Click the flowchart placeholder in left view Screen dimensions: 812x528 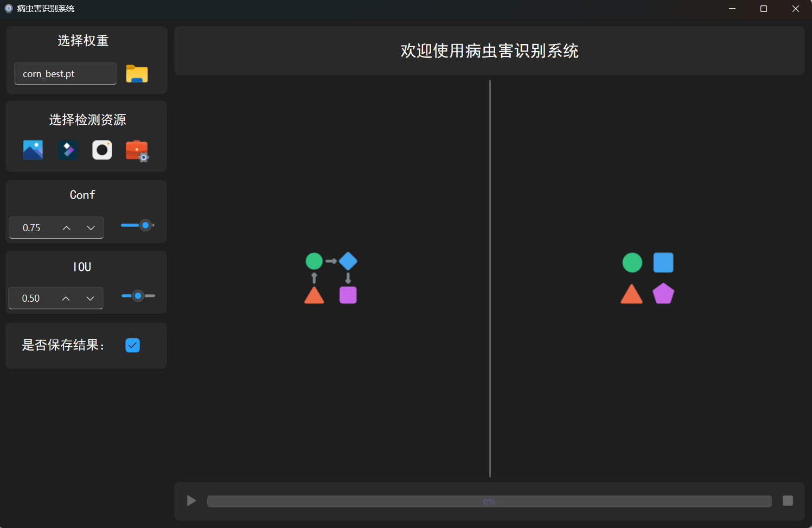331,278
